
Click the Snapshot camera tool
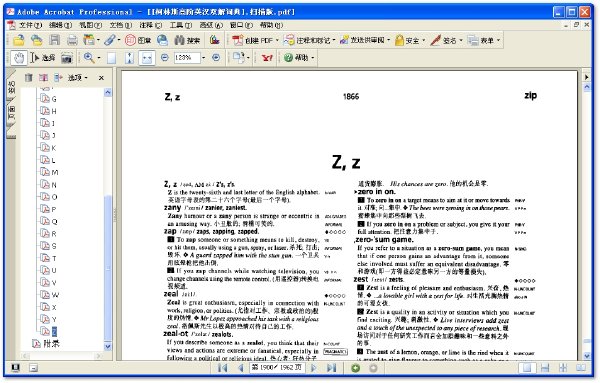click(x=67, y=58)
